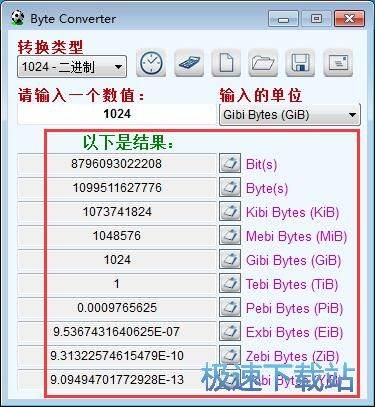Open the Gibi Bytes (GiB) input unit dropdown

290,115
